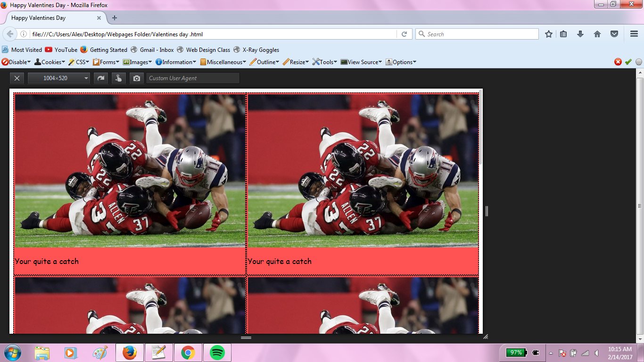This screenshot has height=362, width=644.
Task: Go to the Firefox home page
Action: 597,34
